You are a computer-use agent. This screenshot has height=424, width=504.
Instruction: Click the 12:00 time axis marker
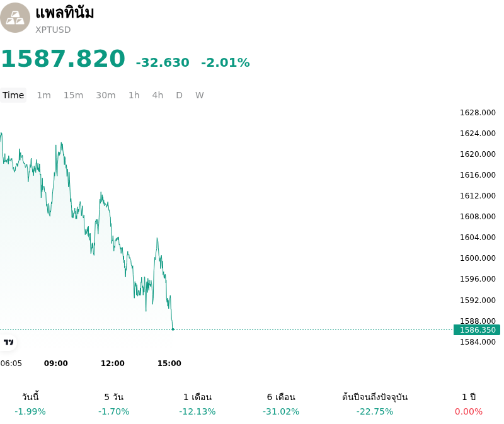(x=113, y=364)
